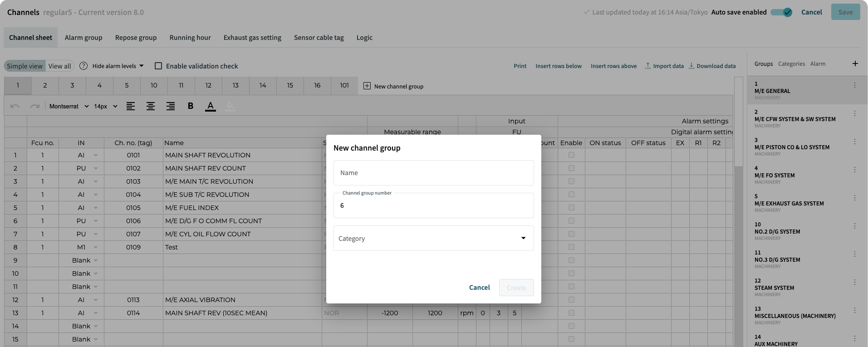Click Insert rows above
The height and width of the screenshot is (347, 868).
click(x=613, y=66)
